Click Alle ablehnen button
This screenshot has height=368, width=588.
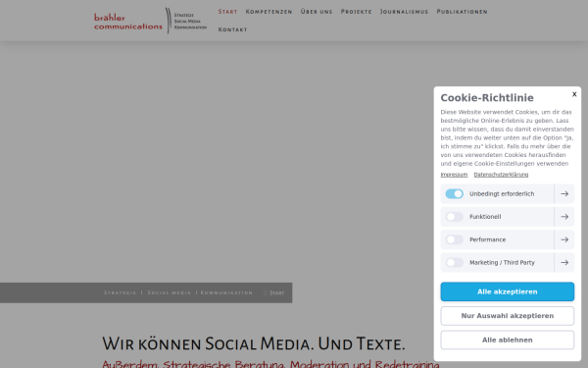[x=507, y=340]
